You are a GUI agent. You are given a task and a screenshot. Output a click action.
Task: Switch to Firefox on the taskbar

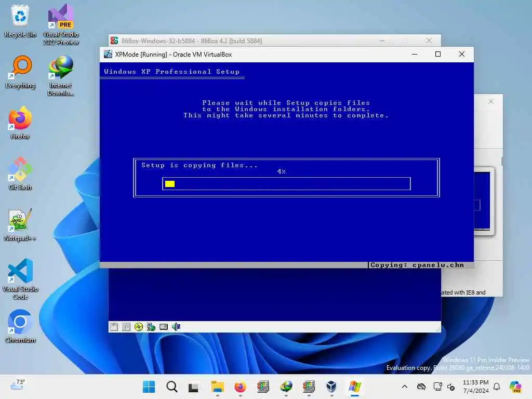click(240, 387)
